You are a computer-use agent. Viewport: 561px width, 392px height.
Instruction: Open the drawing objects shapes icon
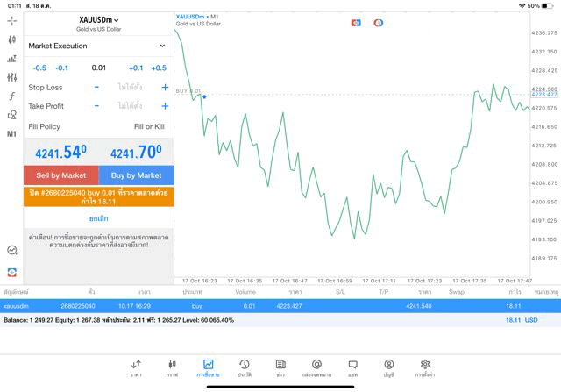tap(11, 115)
